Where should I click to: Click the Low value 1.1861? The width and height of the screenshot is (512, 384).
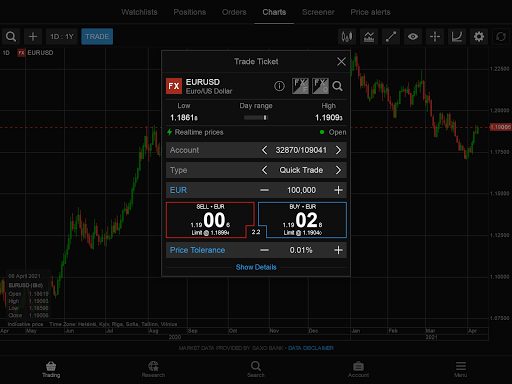pos(184,117)
